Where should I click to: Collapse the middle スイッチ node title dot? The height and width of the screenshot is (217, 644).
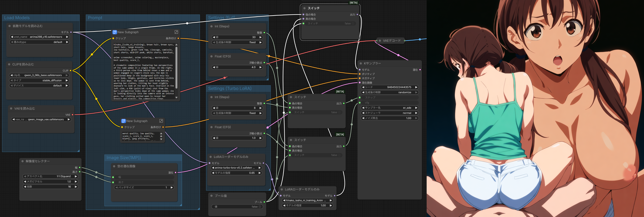291,97
